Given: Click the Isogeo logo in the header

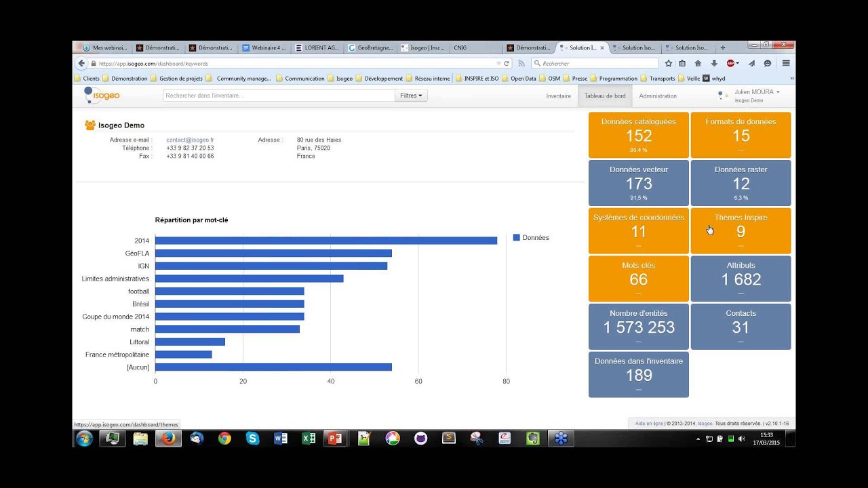Looking at the screenshot, I should click(x=102, y=96).
